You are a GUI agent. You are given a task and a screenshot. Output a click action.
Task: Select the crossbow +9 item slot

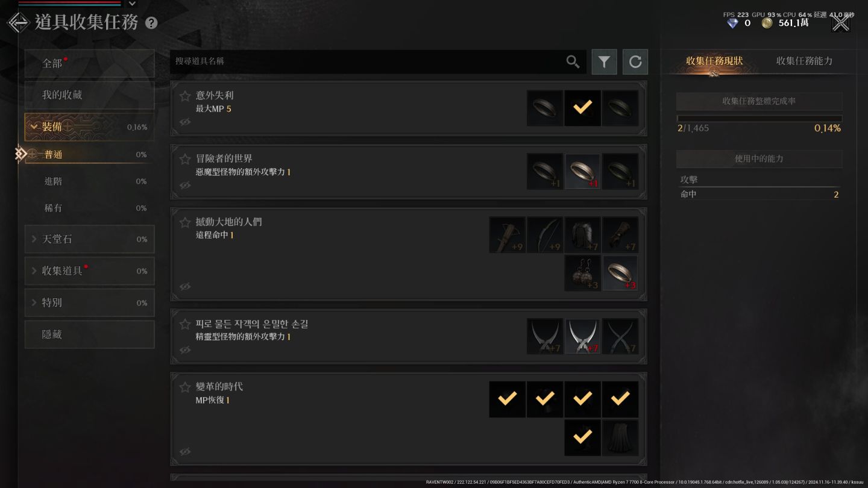tap(508, 235)
